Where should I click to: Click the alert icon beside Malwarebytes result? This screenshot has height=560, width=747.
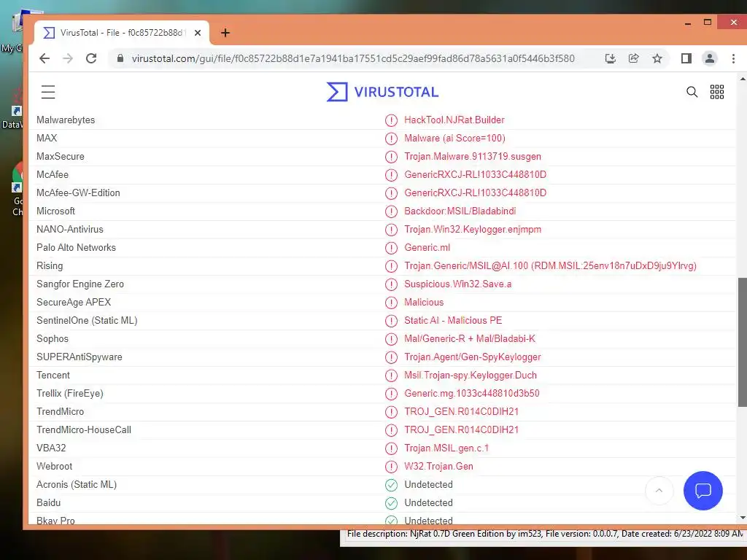click(391, 120)
